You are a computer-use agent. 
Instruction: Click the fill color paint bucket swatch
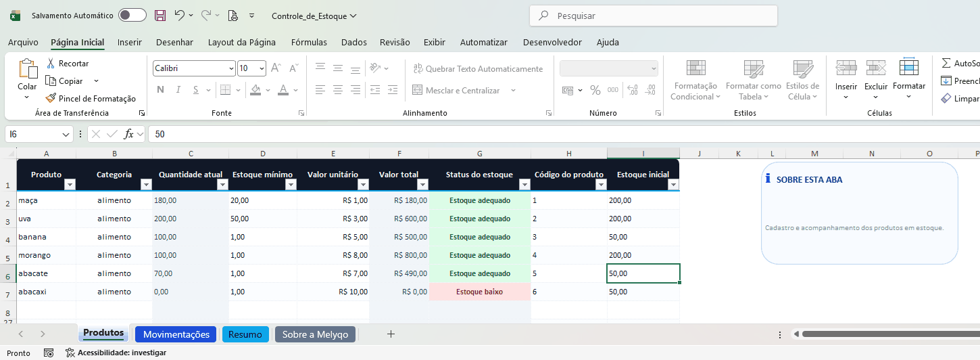coord(255,89)
